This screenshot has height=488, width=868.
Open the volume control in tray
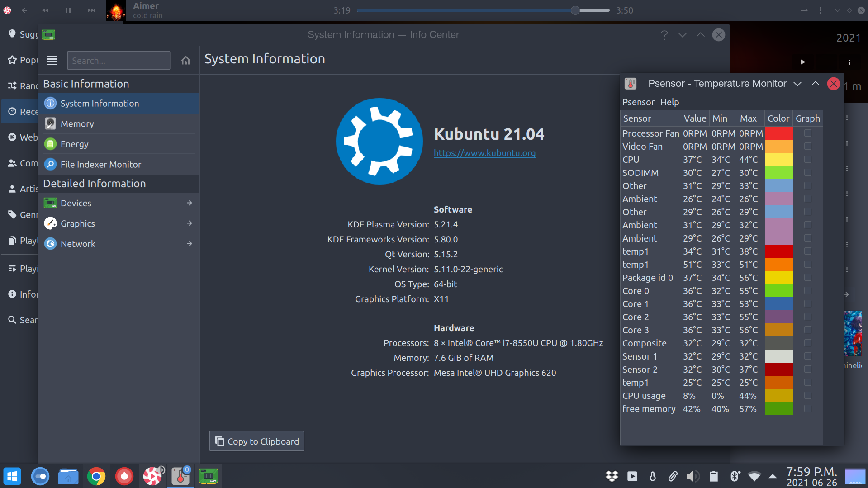pos(693,476)
